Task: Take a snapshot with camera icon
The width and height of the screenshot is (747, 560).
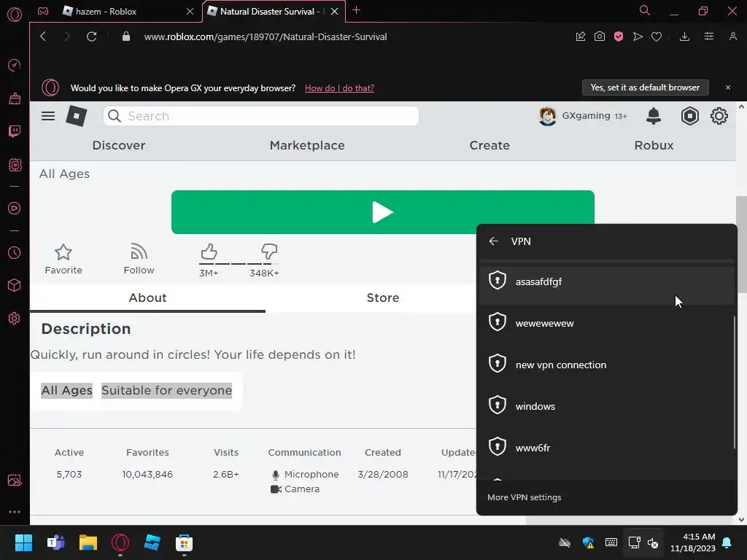Action: coord(600,36)
